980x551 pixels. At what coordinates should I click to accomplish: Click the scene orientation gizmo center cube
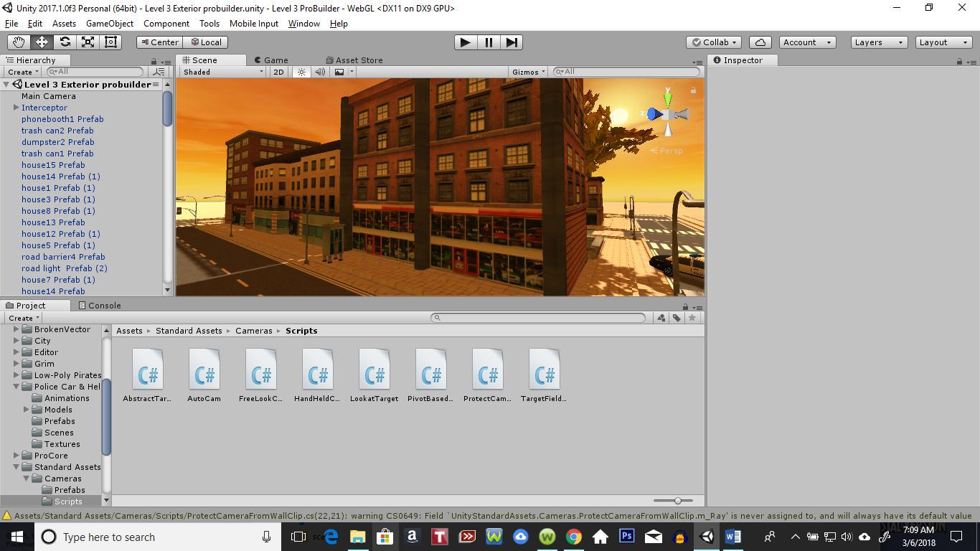click(x=668, y=114)
